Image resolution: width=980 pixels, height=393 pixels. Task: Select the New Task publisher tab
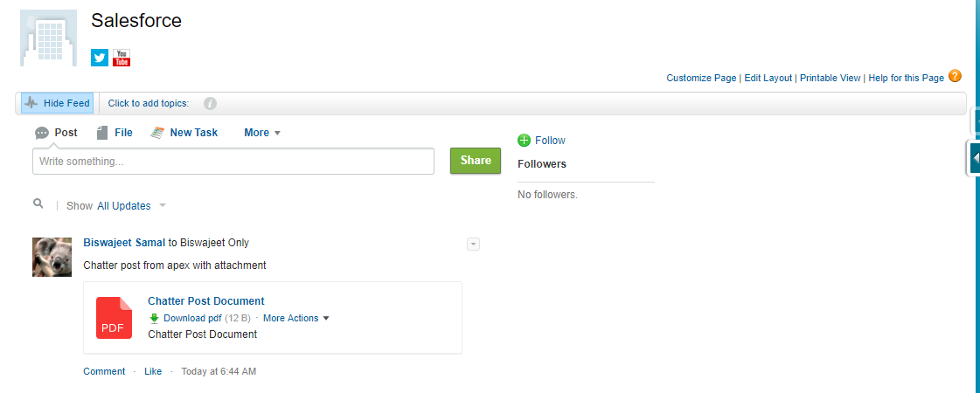click(184, 133)
